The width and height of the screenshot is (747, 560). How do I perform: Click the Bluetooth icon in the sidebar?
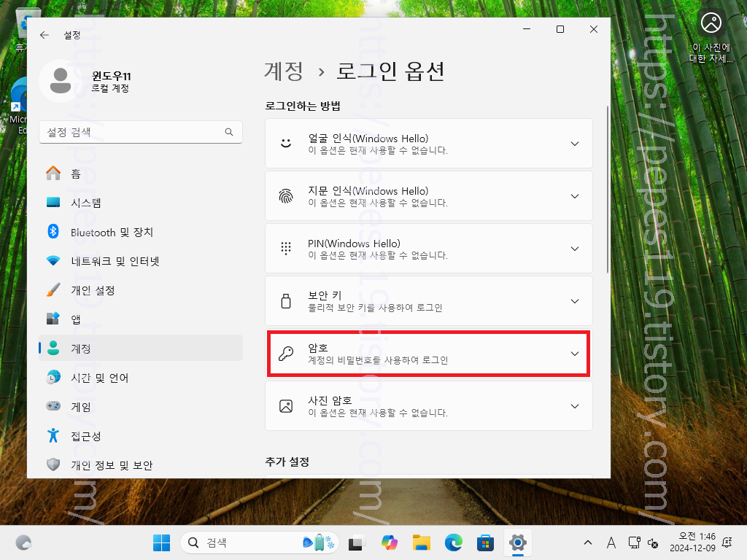[x=53, y=231]
